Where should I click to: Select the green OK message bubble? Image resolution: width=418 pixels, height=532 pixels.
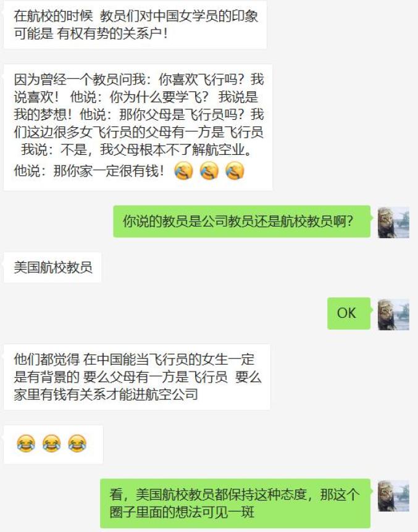349,313
